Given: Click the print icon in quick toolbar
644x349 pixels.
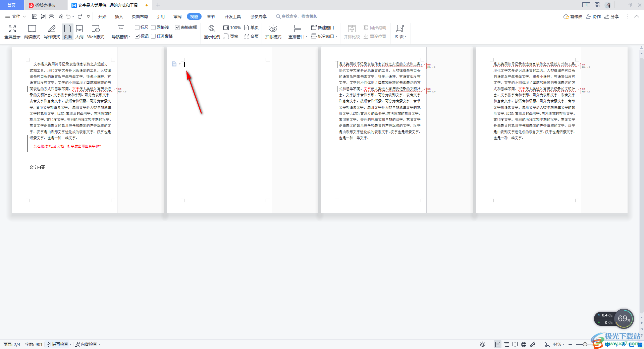Looking at the screenshot, I should pyautogui.click(x=51, y=16).
